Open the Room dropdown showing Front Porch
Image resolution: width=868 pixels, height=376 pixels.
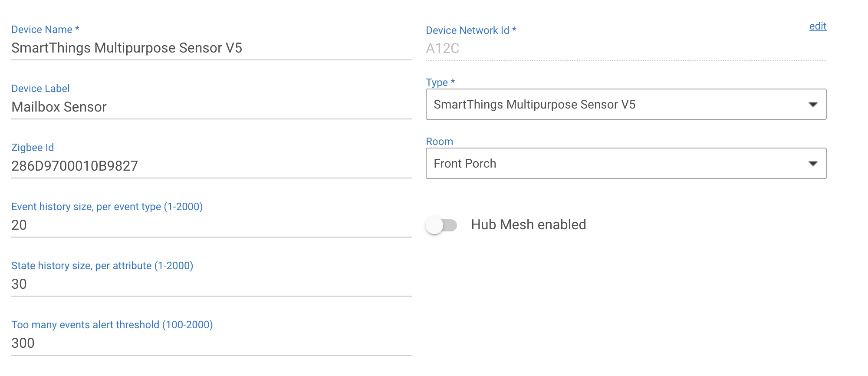pos(626,163)
